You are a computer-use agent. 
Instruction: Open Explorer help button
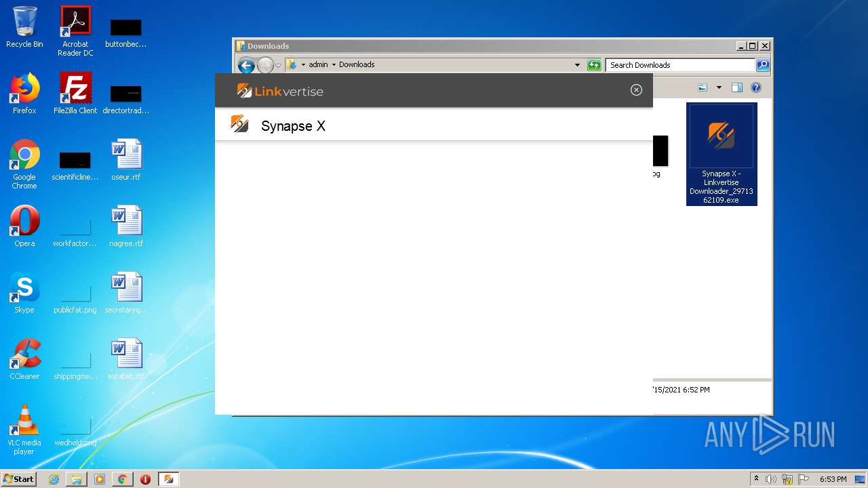click(756, 87)
